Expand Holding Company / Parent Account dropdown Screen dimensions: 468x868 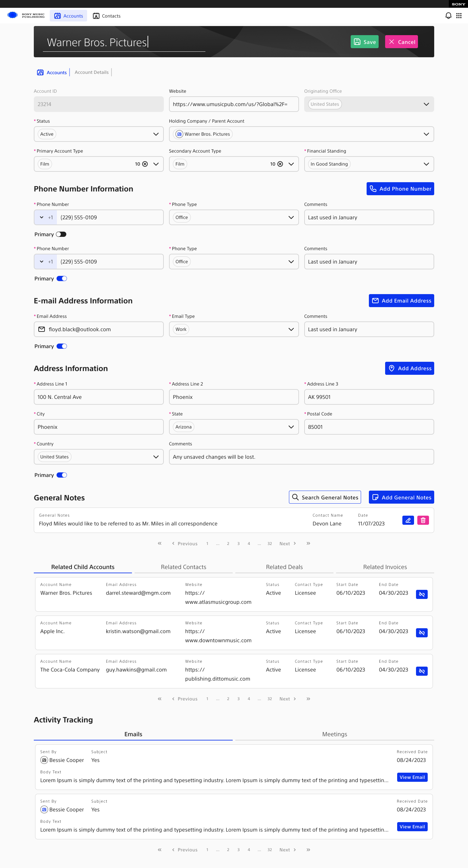click(301, 134)
